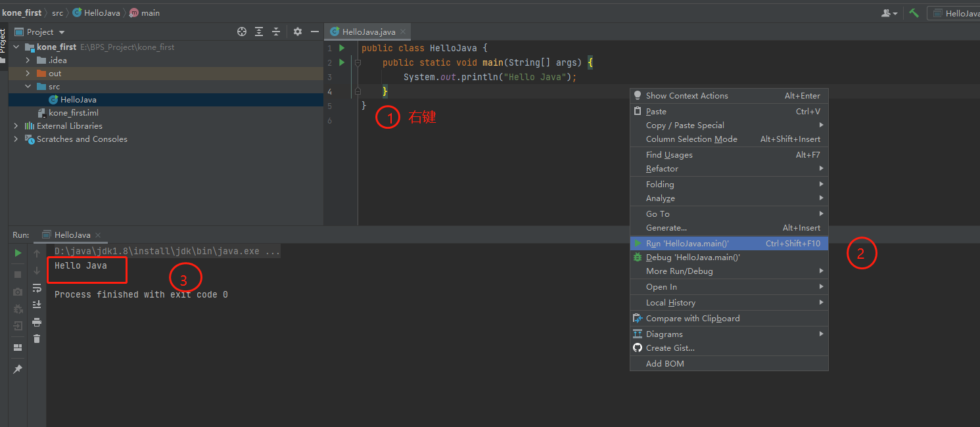Click the Restore Layout icon in Run toolbar

click(x=18, y=348)
